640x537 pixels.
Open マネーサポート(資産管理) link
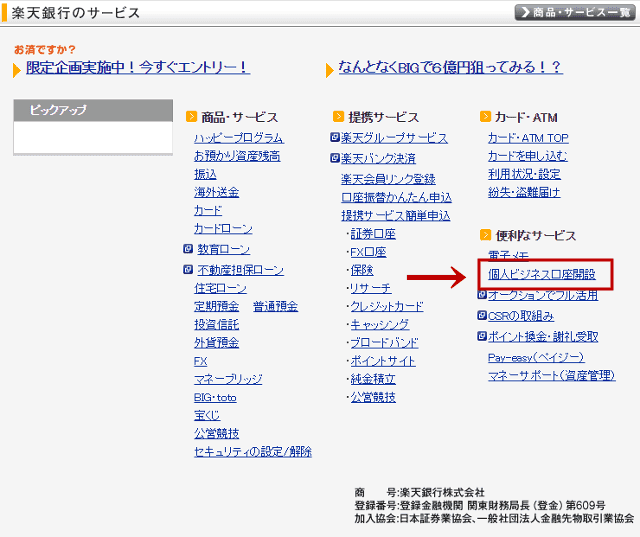click(551, 375)
